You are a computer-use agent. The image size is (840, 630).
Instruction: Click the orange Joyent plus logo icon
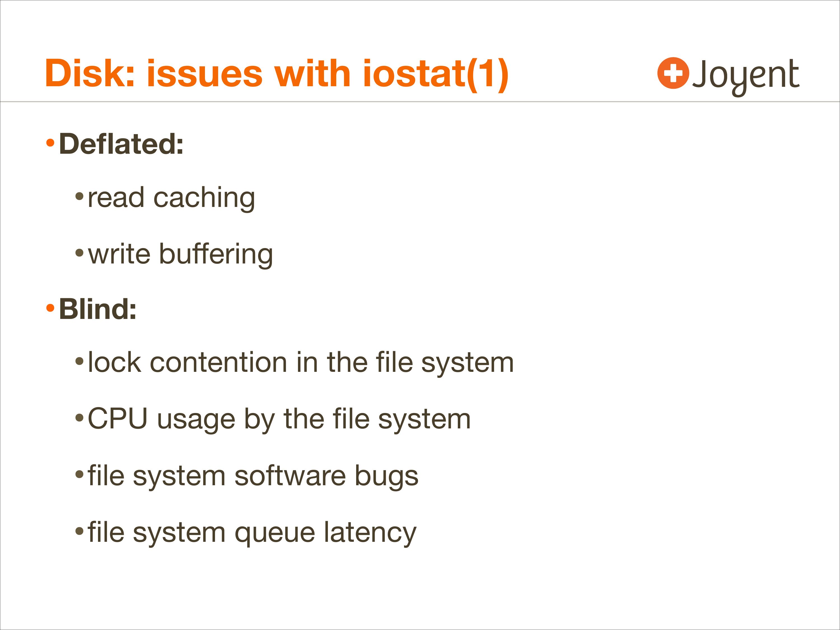coord(673,73)
